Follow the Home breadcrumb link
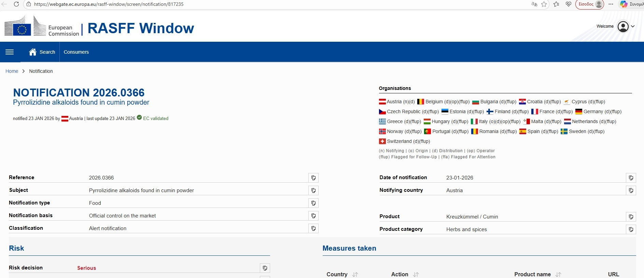 [x=12, y=71]
